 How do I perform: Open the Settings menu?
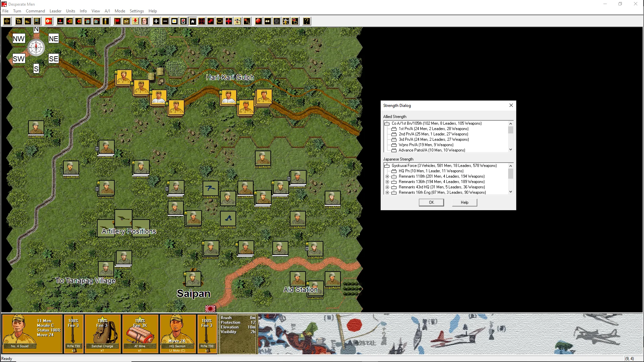pyautogui.click(x=137, y=11)
